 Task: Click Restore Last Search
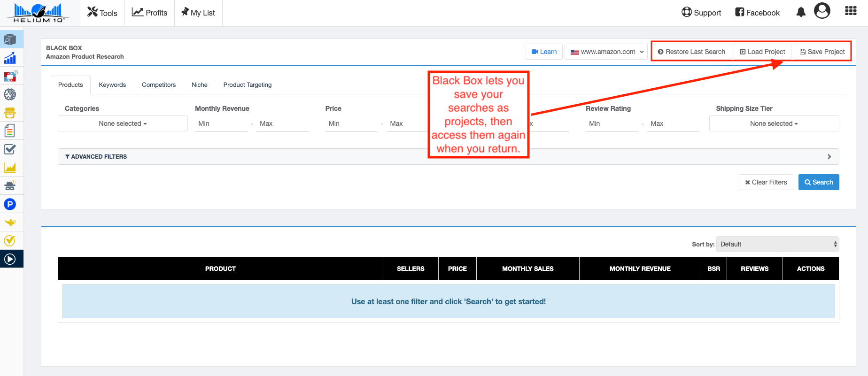point(691,52)
